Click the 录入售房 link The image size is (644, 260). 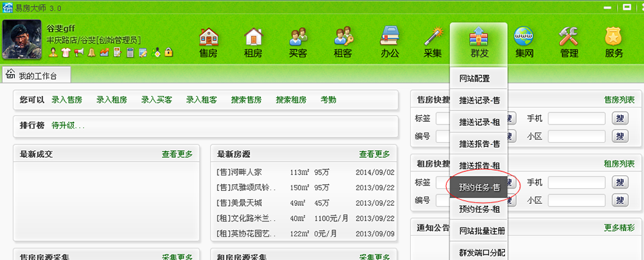pyautogui.click(x=67, y=100)
